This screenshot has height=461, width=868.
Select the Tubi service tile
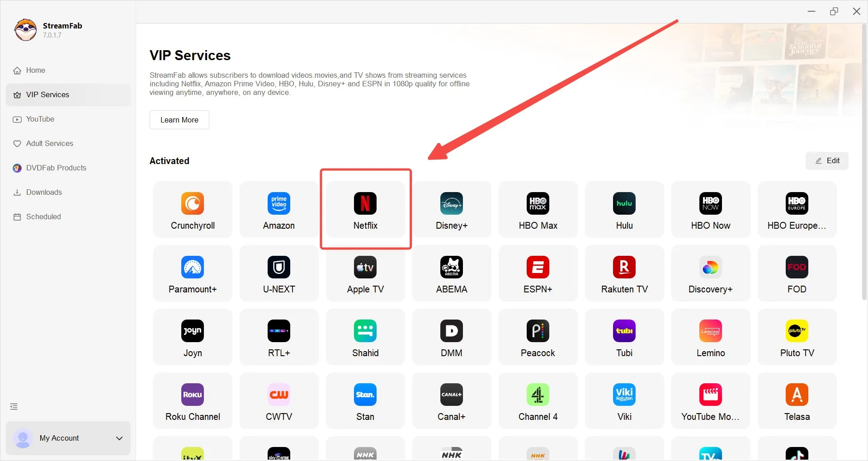pyautogui.click(x=624, y=337)
